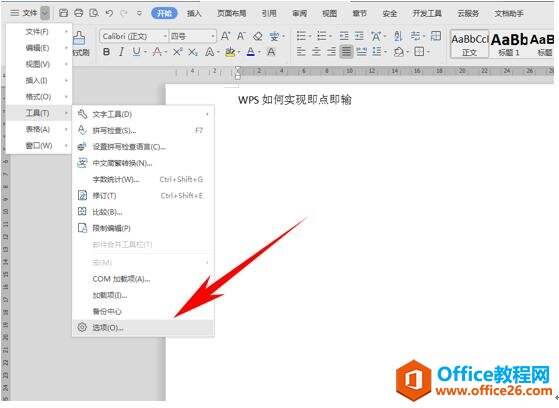559x408 pixels.
Task: Open the 插入 ribbon tab
Action: (x=194, y=14)
